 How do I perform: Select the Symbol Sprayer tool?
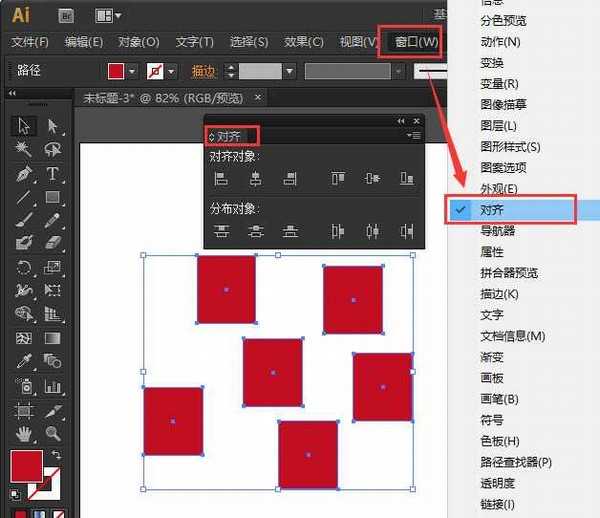point(24,386)
